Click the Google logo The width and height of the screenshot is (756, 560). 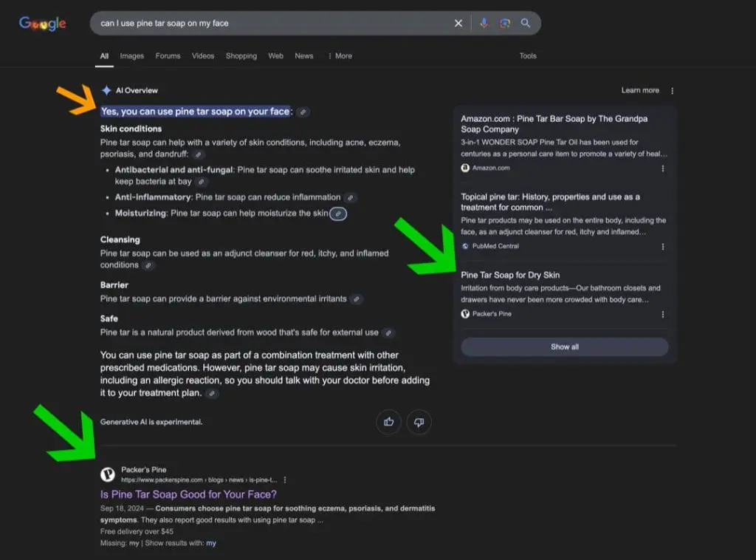[x=42, y=23]
